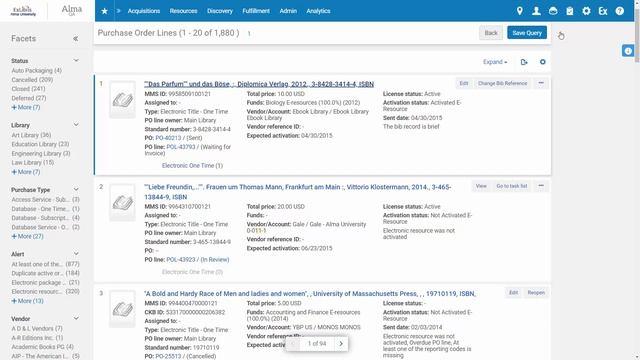Show more Status facet values
Screen dimensions: 640x360
click(x=26, y=107)
